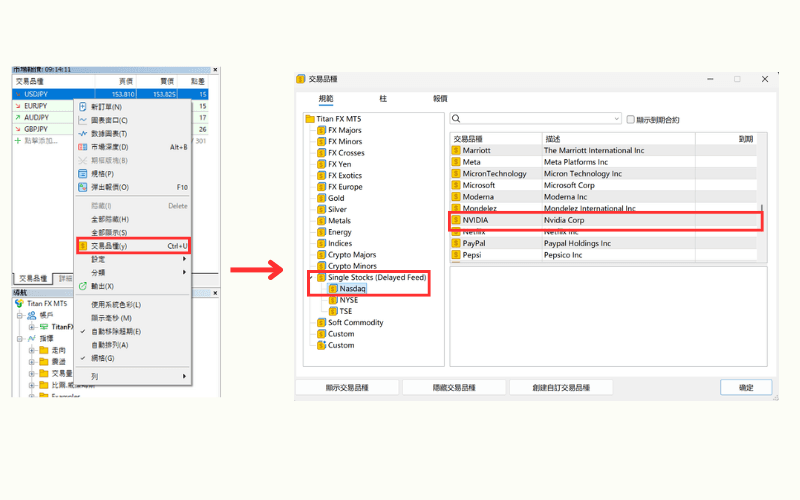Choose 輸出(X) export menu entry
This screenshot has height=500, width=800.
(133, 286)
